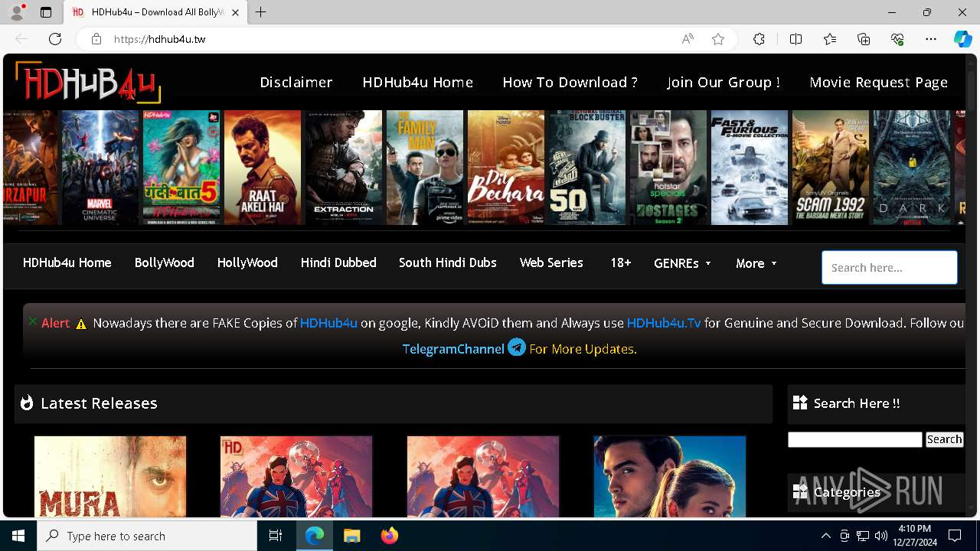
Task: Open the Marvel Cinematic Universe poster
Action: coord(100,168)
